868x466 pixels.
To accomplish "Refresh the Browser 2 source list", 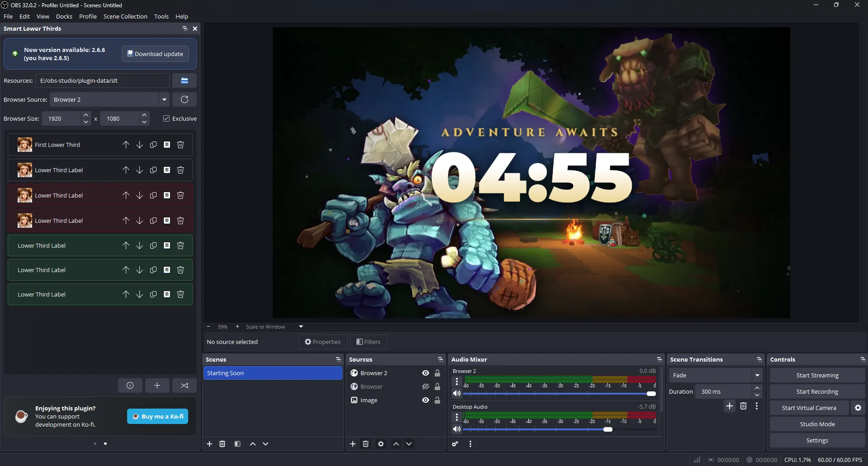I will 185,99.
